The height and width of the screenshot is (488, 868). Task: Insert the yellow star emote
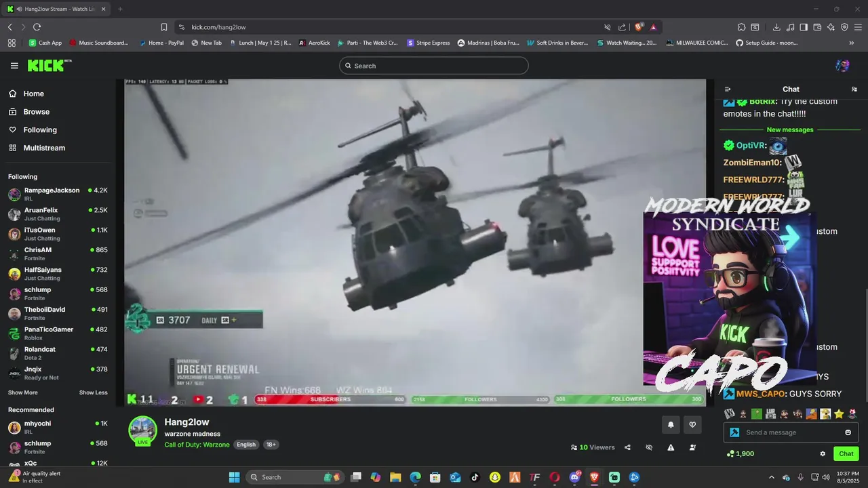pyautogui.click(x=839, y=413)
